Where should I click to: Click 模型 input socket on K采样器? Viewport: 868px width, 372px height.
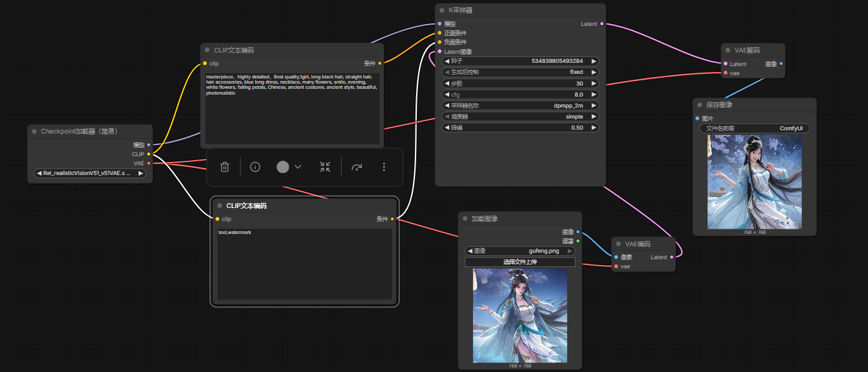coord(440,24)
